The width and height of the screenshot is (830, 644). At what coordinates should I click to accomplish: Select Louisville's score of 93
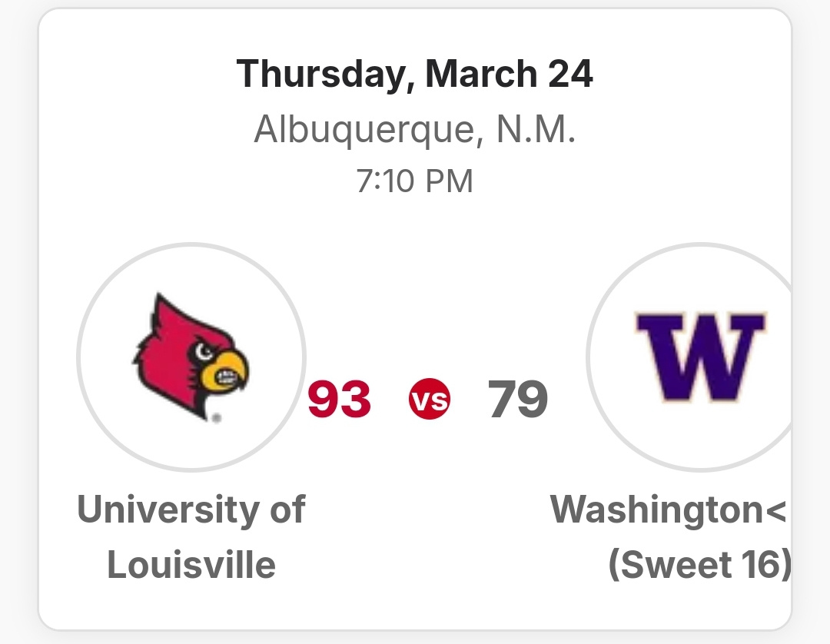coord(339,400)
